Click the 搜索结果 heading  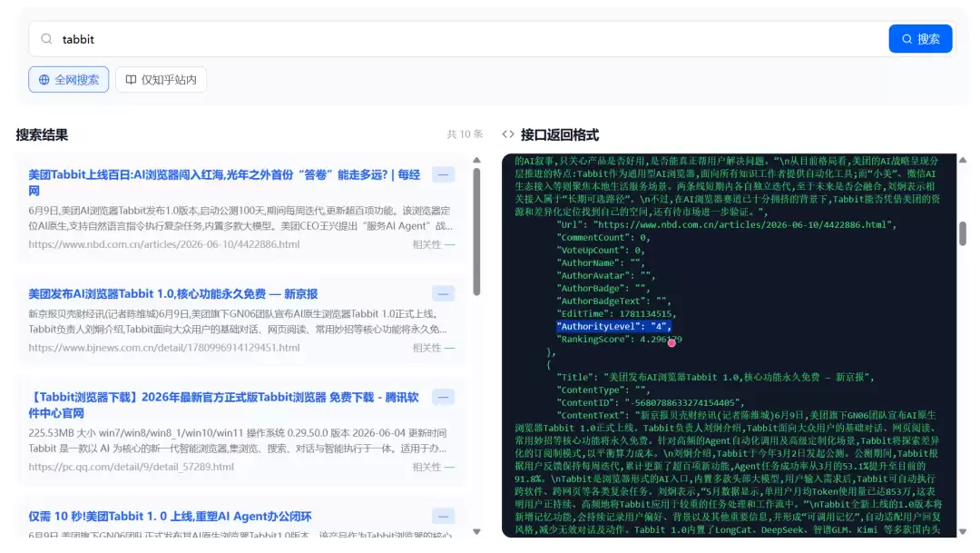[x=42, y=134]
